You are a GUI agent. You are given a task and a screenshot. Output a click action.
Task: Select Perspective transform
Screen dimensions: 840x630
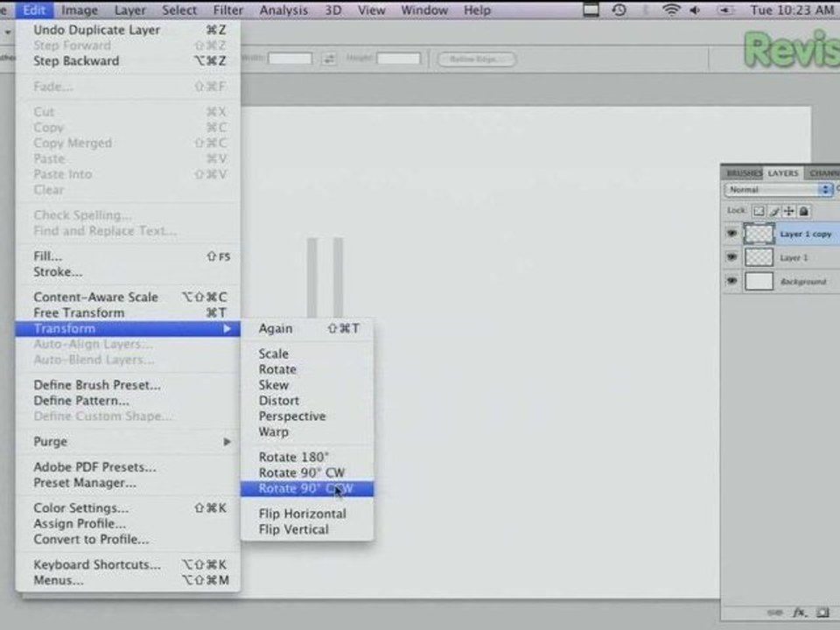(x=307, y=416)
